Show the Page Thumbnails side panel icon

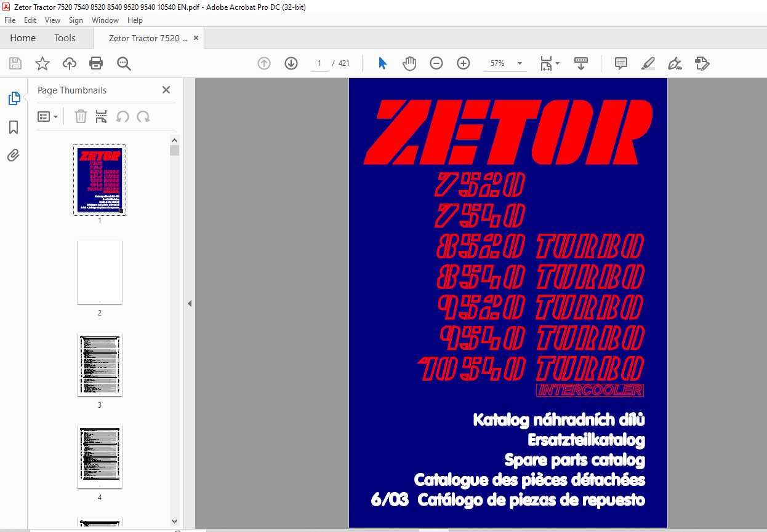click(x=14, y=98)
